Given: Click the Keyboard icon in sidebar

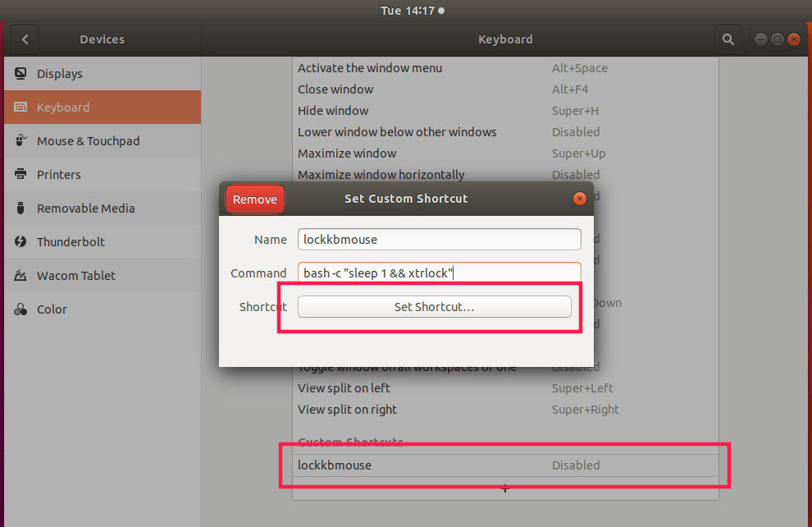Looking at the screenshot, I should pyautogui.click(x=21, y=108).
